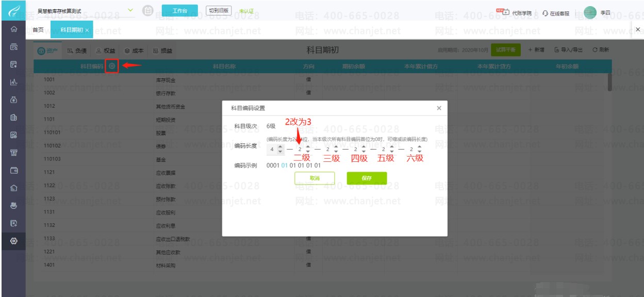Click the 取消 button in dialog
The image size is (644, 297).
315,178
